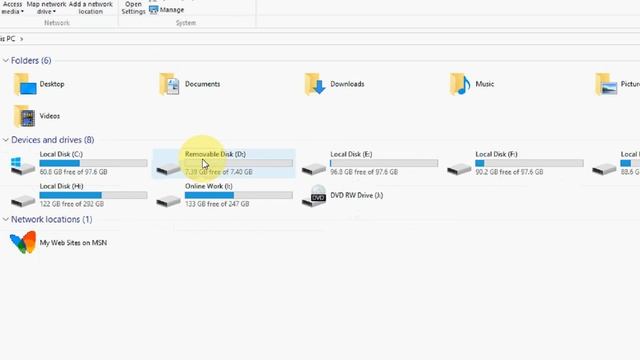Click the E: drive free space text
This screenshot has width=640, height=360.
point(364,172)
